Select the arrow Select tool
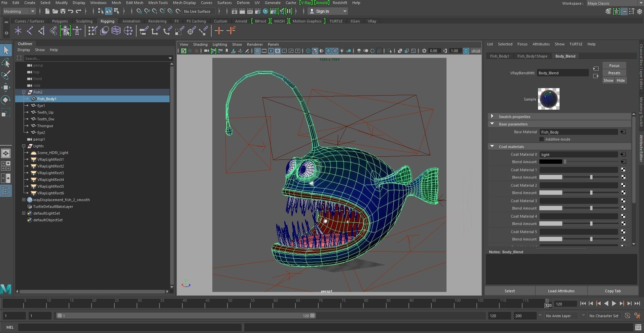The width and height of the screenshot is (644, 333). pyautogui.click(x=6, y=50)
